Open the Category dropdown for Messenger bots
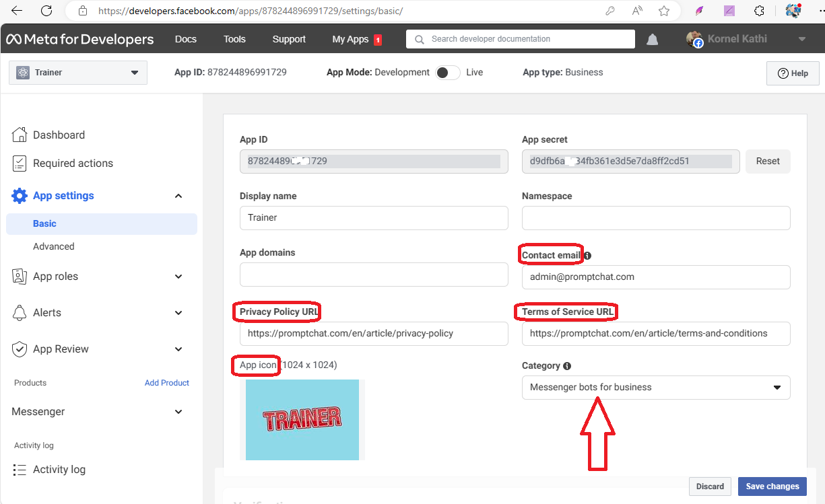Screen dimensions: 825x504 (x=655, y=388)
